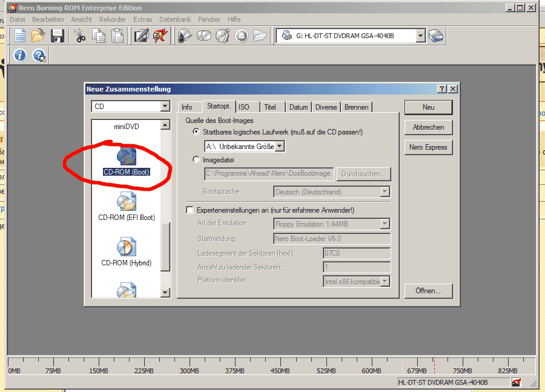
Task: Click the Paste clipboard icon
Action: pyautogui.click(x=117, y=36)
